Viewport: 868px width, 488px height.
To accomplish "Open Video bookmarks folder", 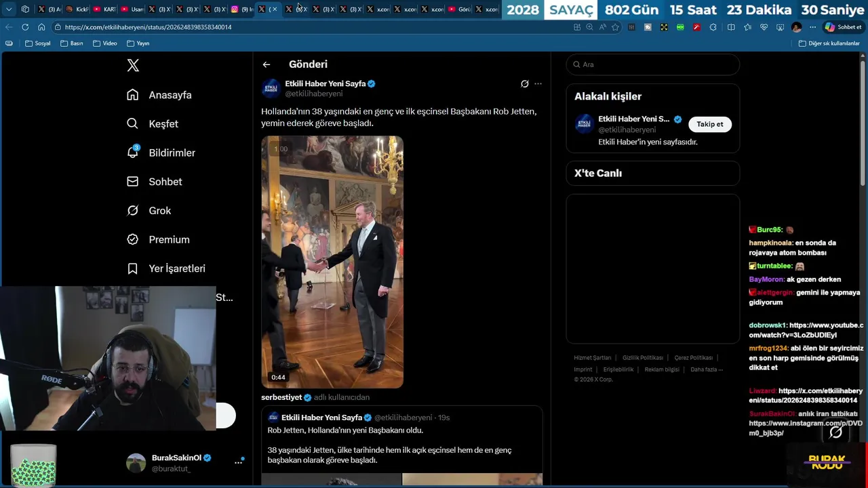I will pos(105,43).
